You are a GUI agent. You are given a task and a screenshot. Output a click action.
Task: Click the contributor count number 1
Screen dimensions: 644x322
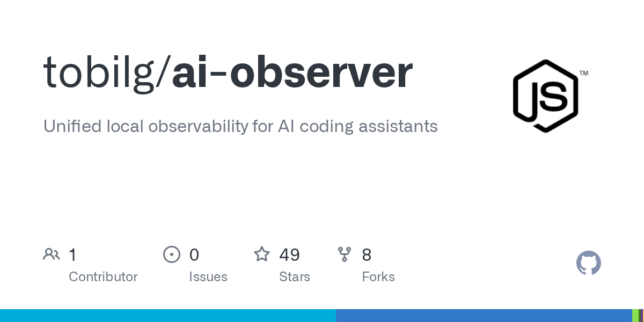72,254
